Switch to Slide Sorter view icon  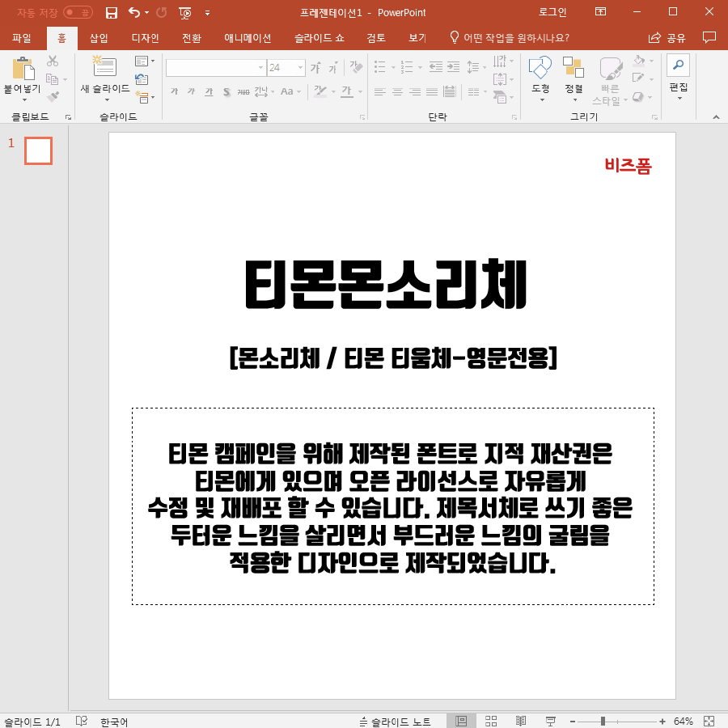491,720
